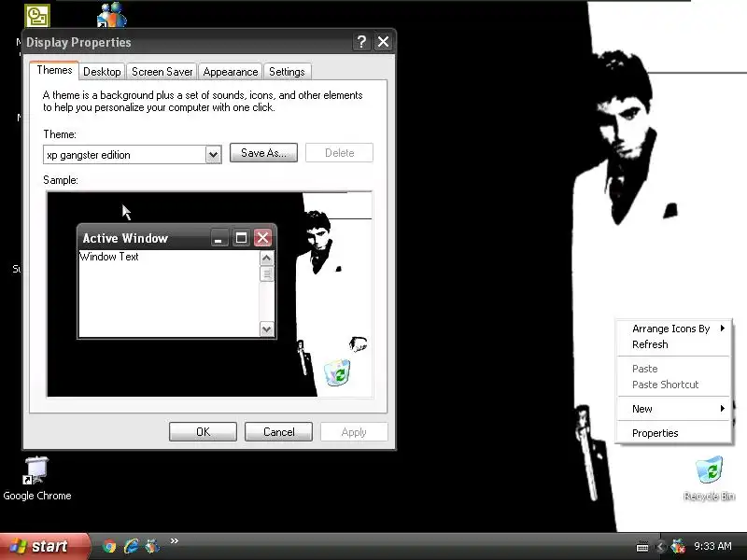Open the on-screen keyboard tray icon

(x=642, y=547)
